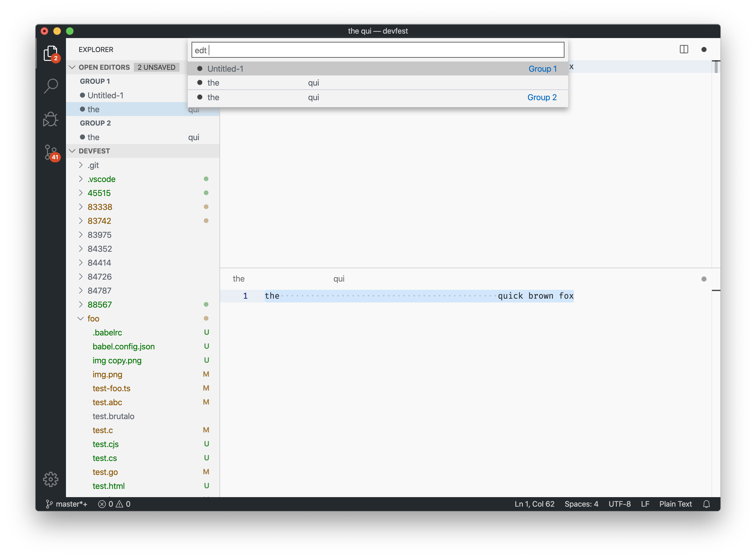
Task: Click the Split Editor icon
Action: tap(684, 49)
